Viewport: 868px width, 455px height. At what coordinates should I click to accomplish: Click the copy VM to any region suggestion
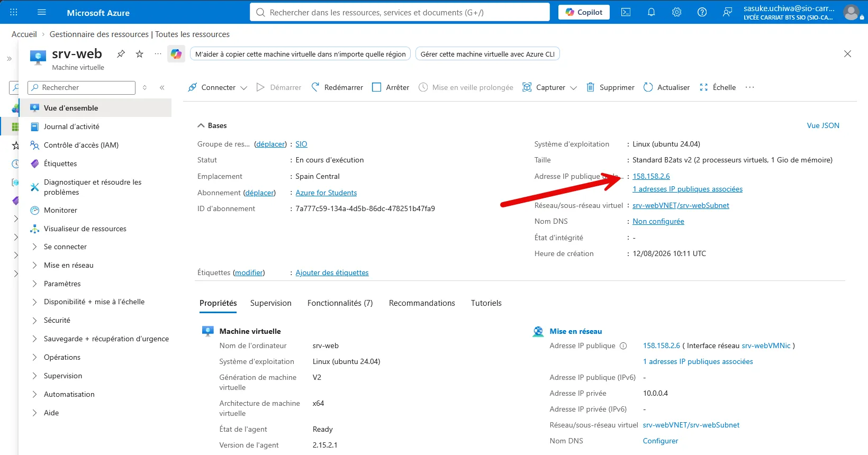300,54
